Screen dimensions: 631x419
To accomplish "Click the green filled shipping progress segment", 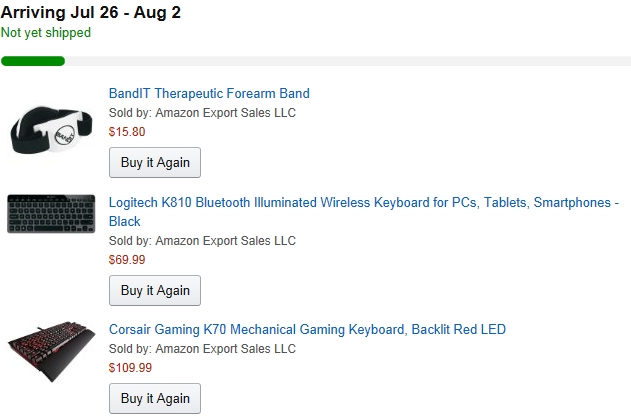I will [33, 61].
